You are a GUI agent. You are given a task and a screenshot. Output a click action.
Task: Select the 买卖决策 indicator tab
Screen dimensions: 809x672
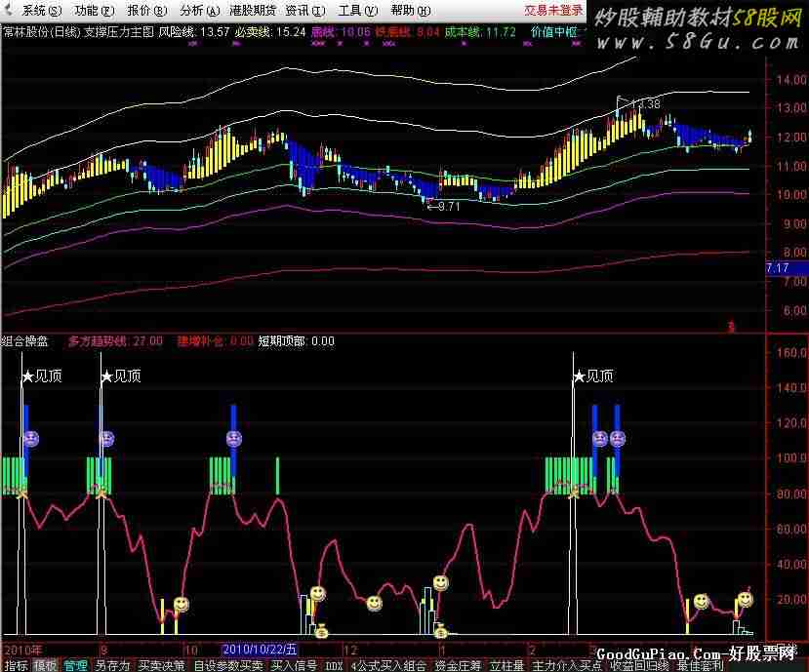click(x=161, y=665)
